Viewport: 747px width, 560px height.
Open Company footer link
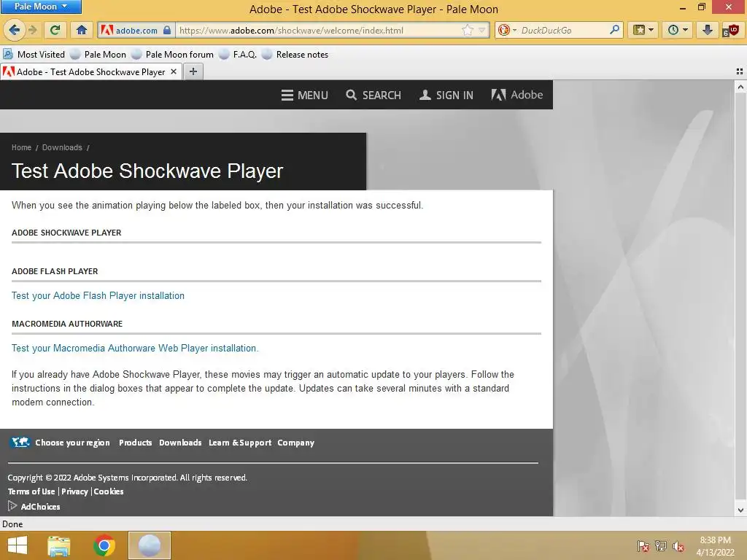point(296,443)
